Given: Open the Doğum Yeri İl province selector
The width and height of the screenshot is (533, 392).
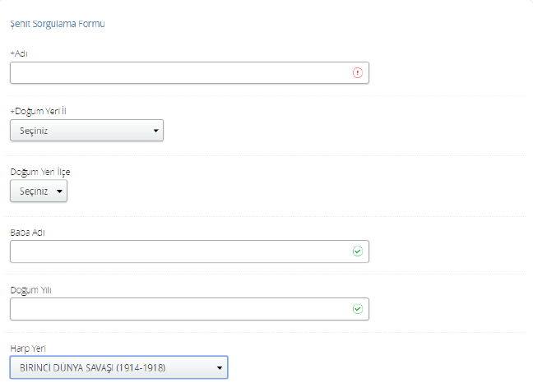Looking at the screenshot, I should (86, 131).
